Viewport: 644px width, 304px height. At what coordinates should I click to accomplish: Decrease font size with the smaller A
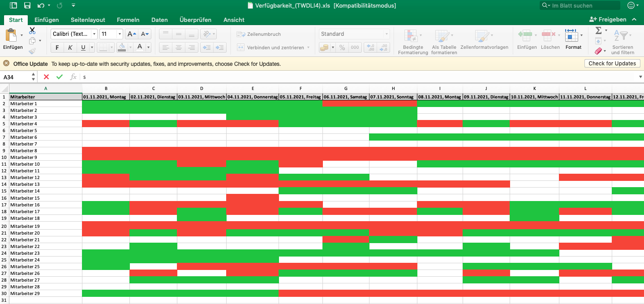tap(145, 34)
